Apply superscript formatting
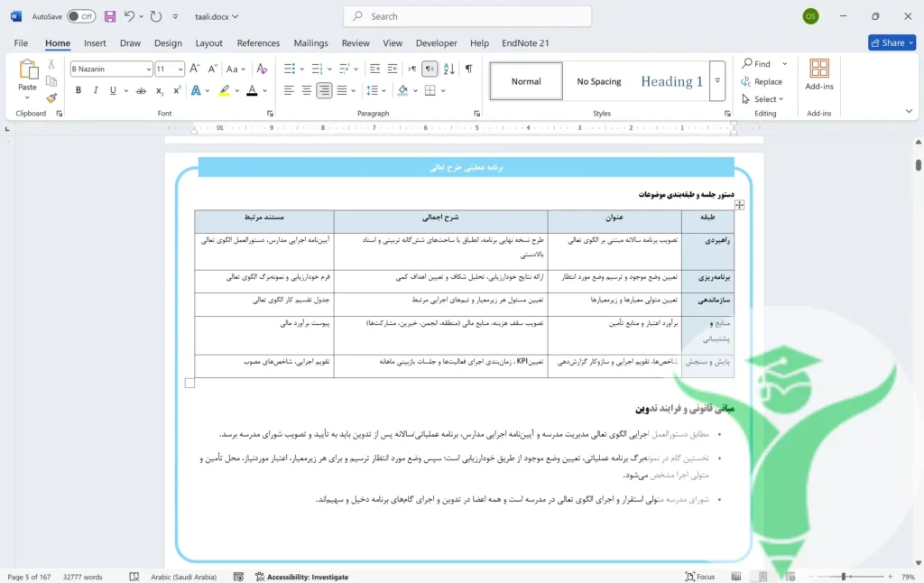Viewport: 924px width, 583px height. 177,91
